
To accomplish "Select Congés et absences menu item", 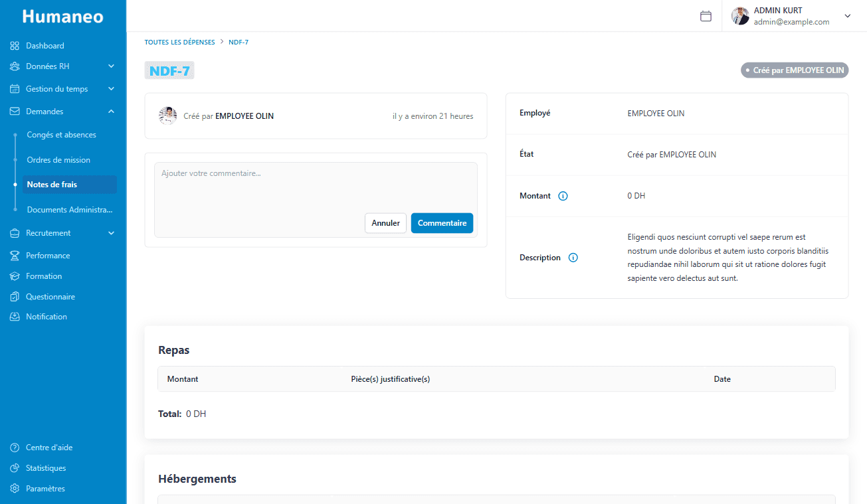I will 62,135.
